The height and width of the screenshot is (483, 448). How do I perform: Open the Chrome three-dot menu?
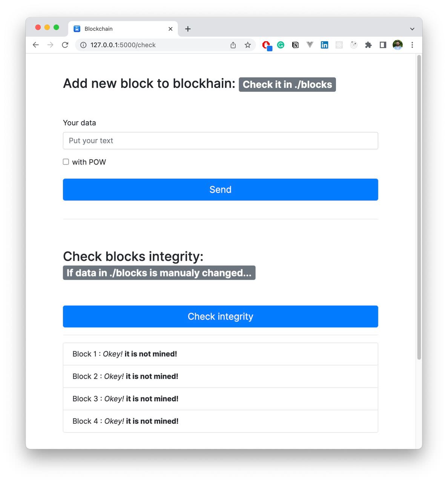(x=412, y=45)
